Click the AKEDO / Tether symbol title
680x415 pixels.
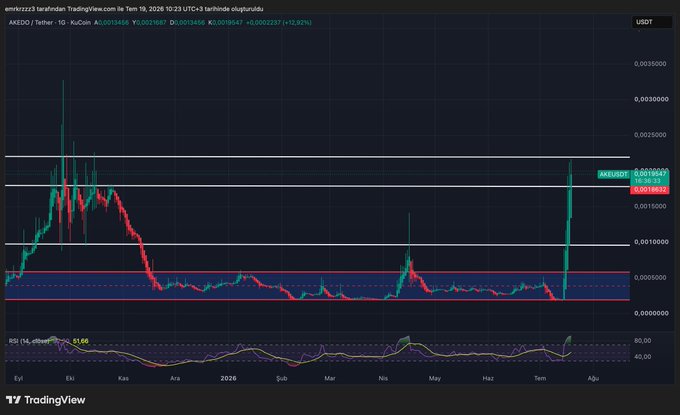30,23
